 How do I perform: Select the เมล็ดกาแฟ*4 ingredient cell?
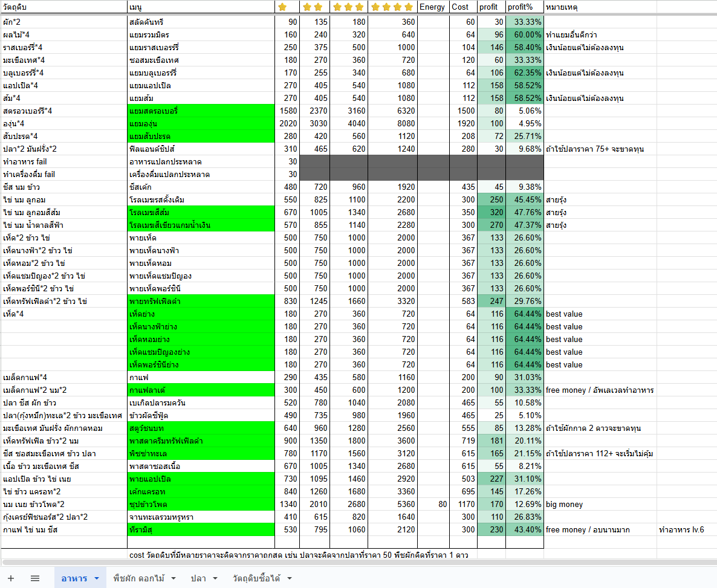(64, 377)
